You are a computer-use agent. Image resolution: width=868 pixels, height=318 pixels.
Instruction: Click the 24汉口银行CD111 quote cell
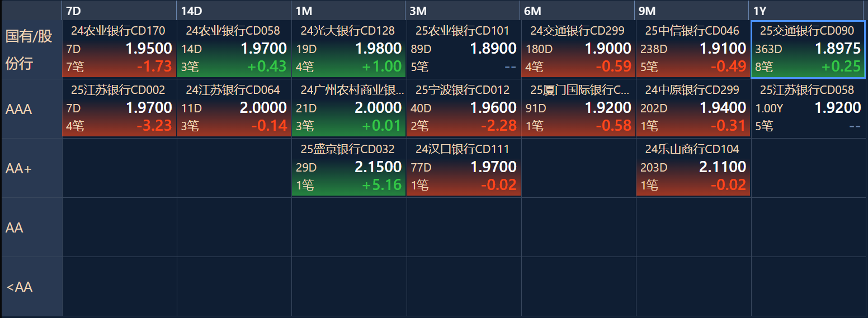pyautogui.click(x=464, y=168)
